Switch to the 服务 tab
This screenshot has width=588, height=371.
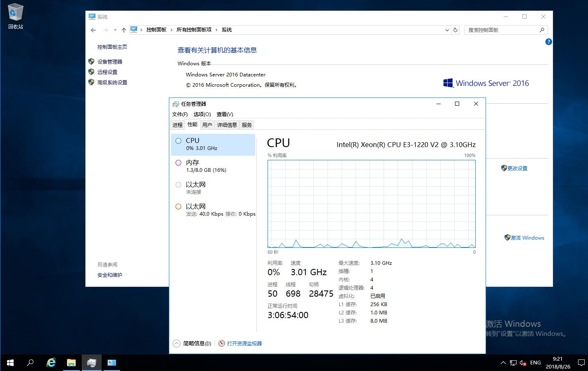click(x=247, y=125)
